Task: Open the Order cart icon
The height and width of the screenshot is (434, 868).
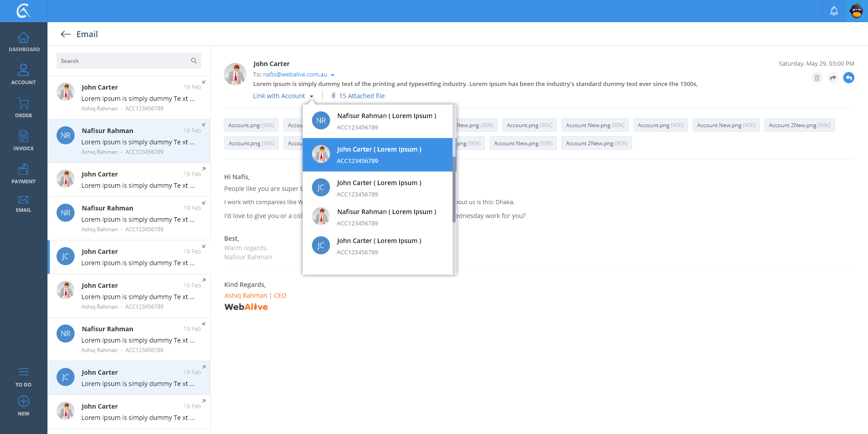Action: (x=24, y=108)
